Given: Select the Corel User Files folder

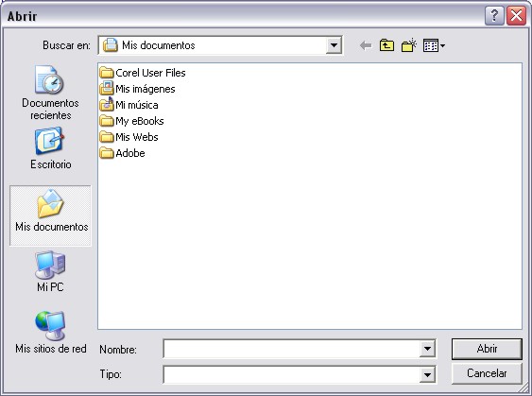Looking at the screenshot, I should (143, 73).
